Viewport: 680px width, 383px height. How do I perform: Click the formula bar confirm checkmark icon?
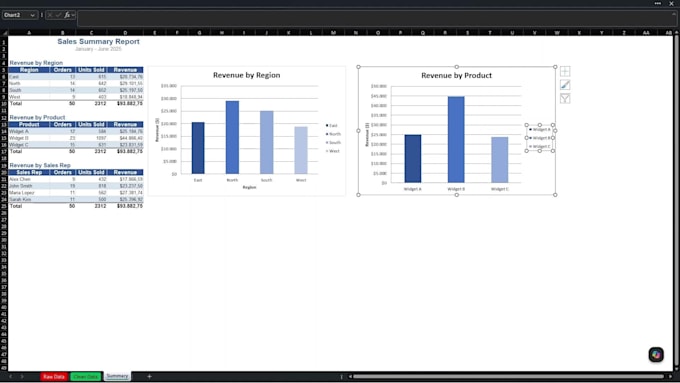click(x=58, y=15)
